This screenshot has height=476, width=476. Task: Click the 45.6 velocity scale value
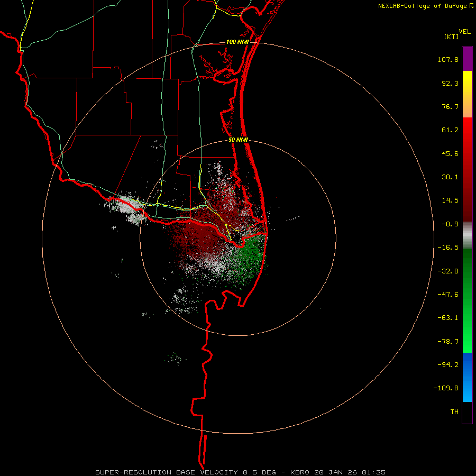point(450,153)
